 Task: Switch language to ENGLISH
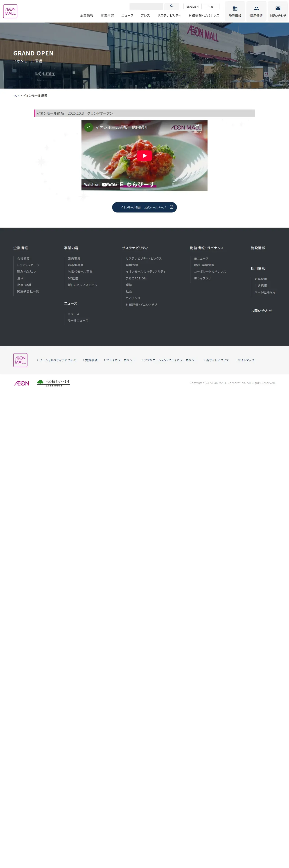[x=192, y=6]
